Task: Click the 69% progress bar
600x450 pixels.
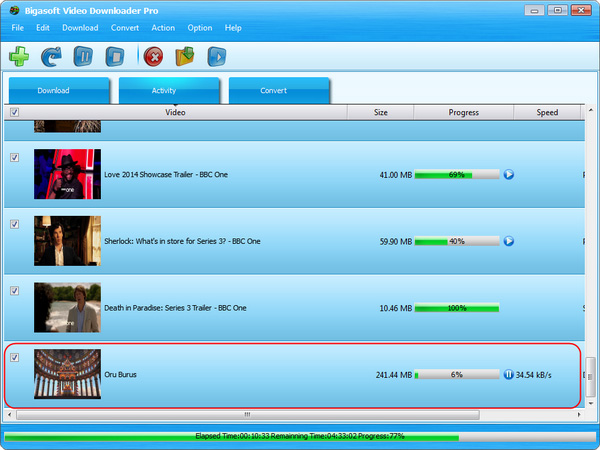Action: click(x=457, y=174)
